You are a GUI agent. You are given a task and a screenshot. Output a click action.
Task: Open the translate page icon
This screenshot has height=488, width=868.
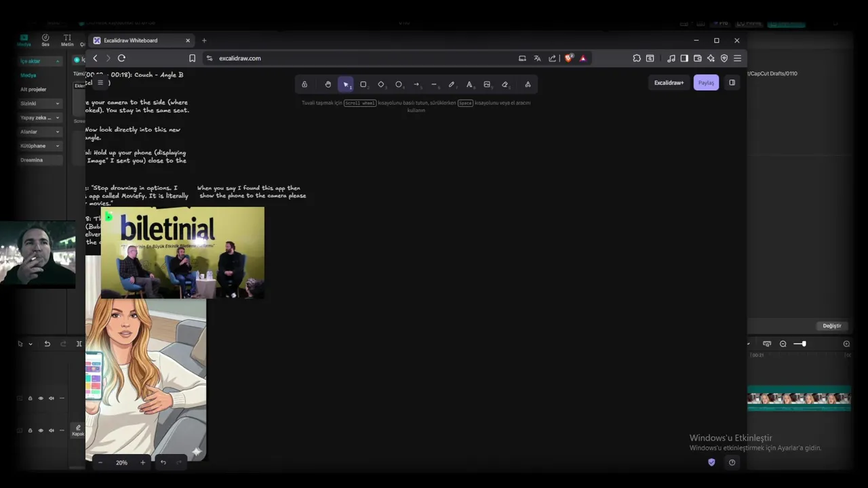point(537,58)
